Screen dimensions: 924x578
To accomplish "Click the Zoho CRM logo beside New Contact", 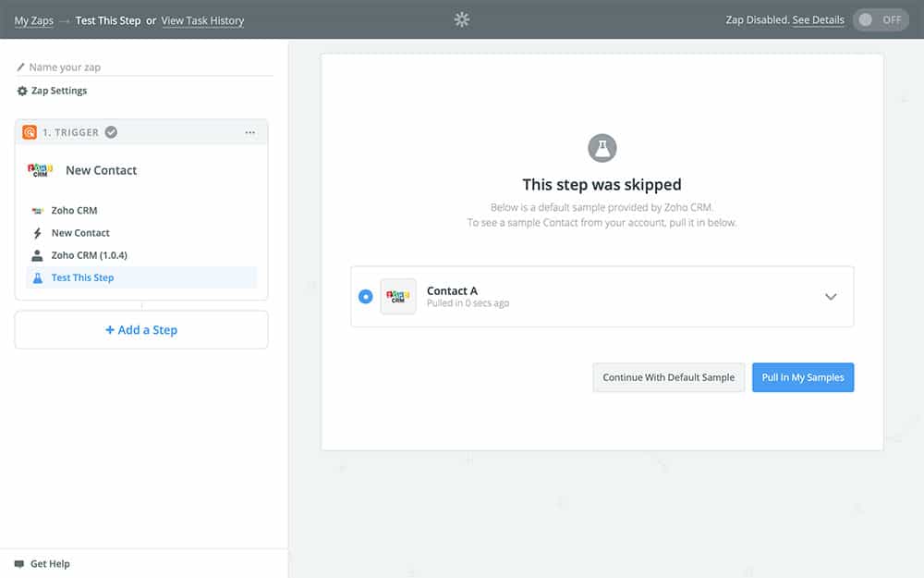I will 40,170.
